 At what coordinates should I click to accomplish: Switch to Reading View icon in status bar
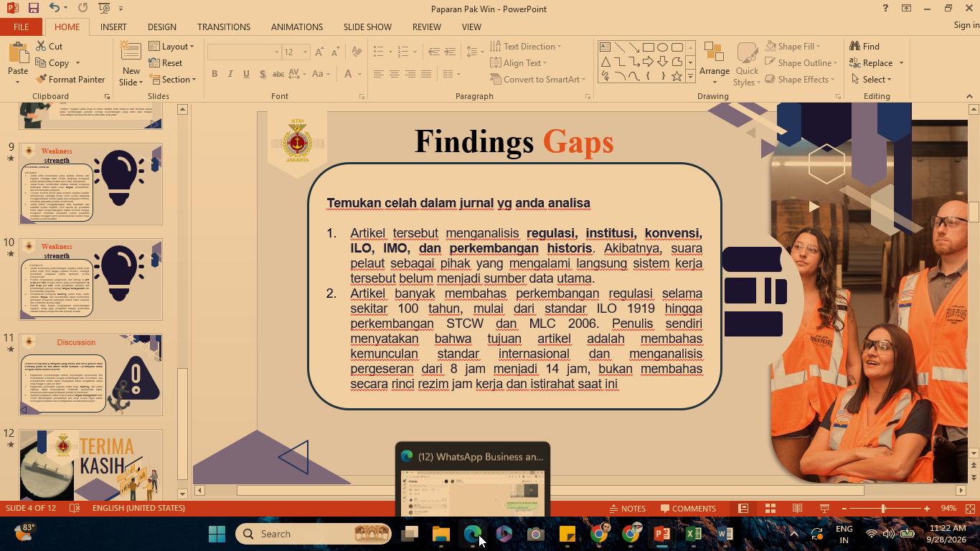pyautogui.click(x=797, y=509)
